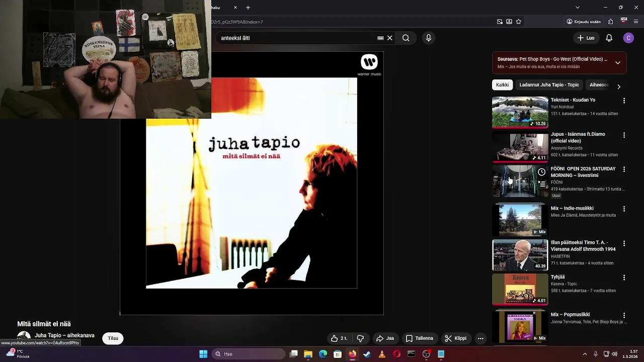Open options menu for Illan päätteeksi video

624,243
